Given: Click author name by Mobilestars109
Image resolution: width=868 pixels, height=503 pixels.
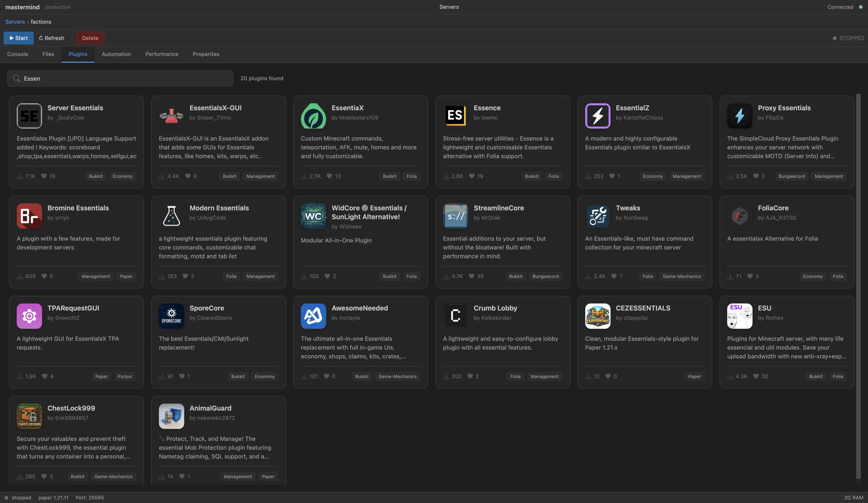Looking at the screenshot, I should click(355, 118).
